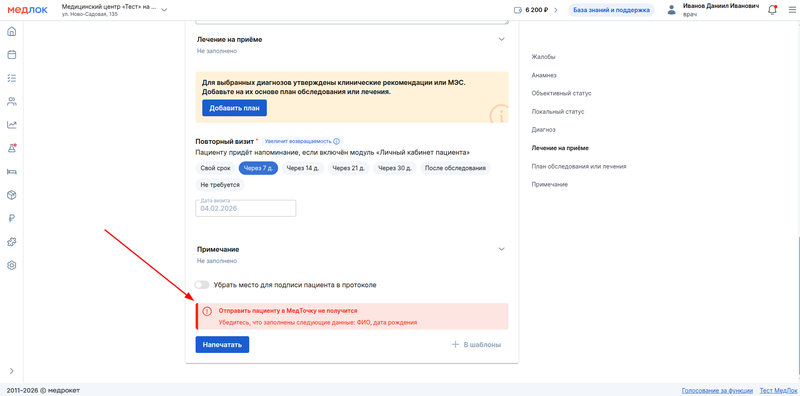Collapse the Лечение на приёме section
Viewport: 800px width, 396px height.
pyautogui.click(x=502, y=39)
